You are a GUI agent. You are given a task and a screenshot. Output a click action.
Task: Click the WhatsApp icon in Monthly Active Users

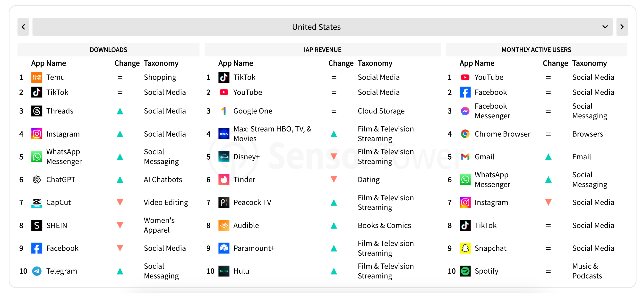[465, 180]
